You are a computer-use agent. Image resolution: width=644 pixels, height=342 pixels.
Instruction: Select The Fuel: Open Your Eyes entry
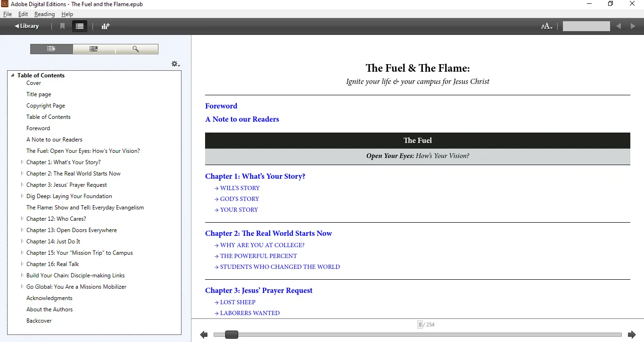pyautogui.click(x=83, y=151)
